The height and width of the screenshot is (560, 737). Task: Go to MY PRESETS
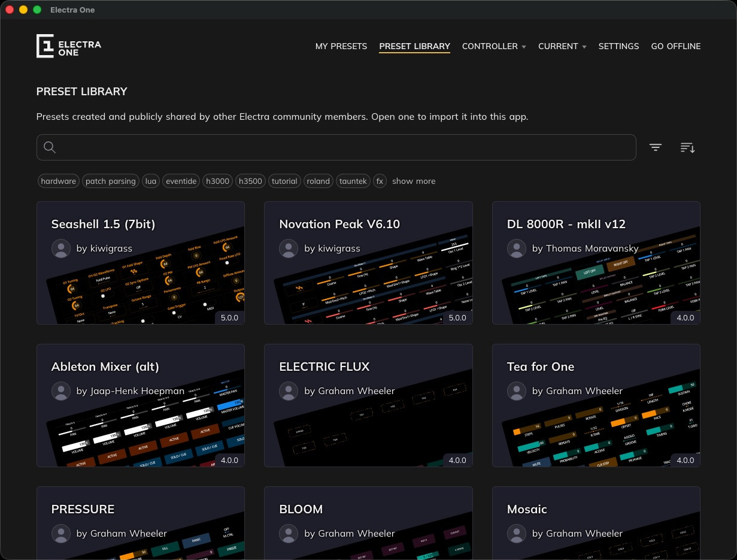click(x=341, y=46)
